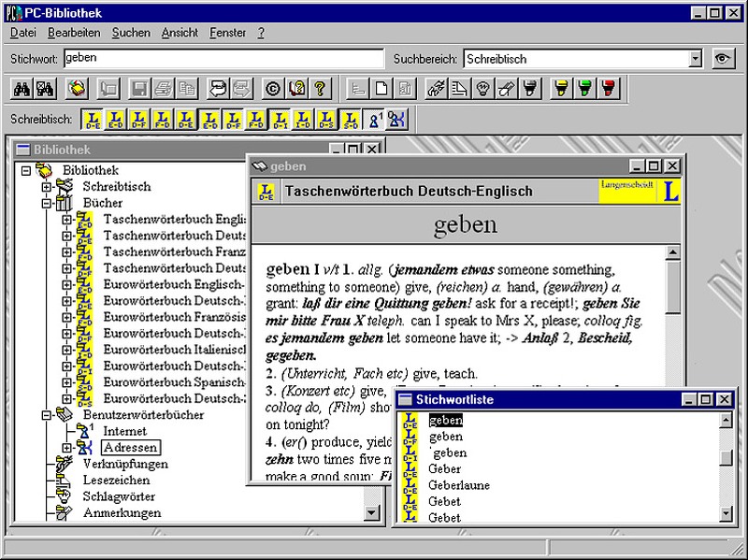Open the S-D dictionary from Schreibtisch bar
Screen dimensions: 748x560
click(351, 120)
